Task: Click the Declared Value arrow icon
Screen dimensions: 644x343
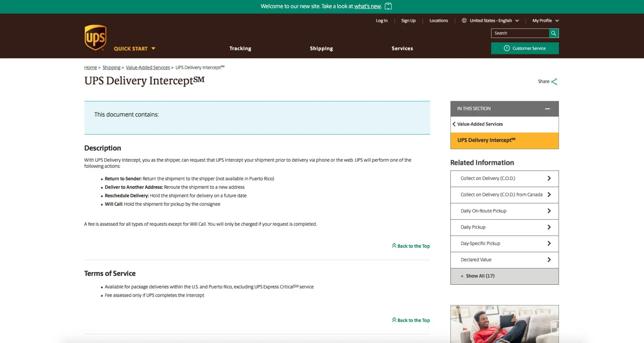Action: click(x=549, y=260)
